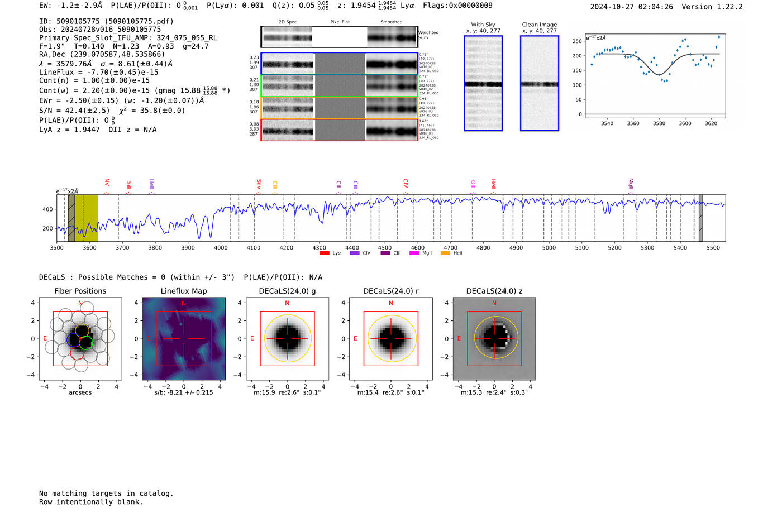Click the CIV line marker above spectrum
The image size is (782, 532).
coord(406,185)
